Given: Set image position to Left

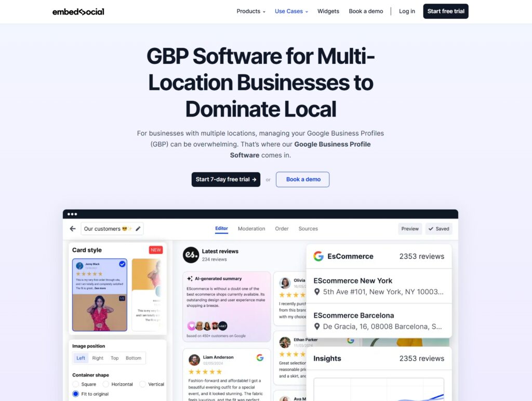Looking at the screenshot, I should (81, 358).
